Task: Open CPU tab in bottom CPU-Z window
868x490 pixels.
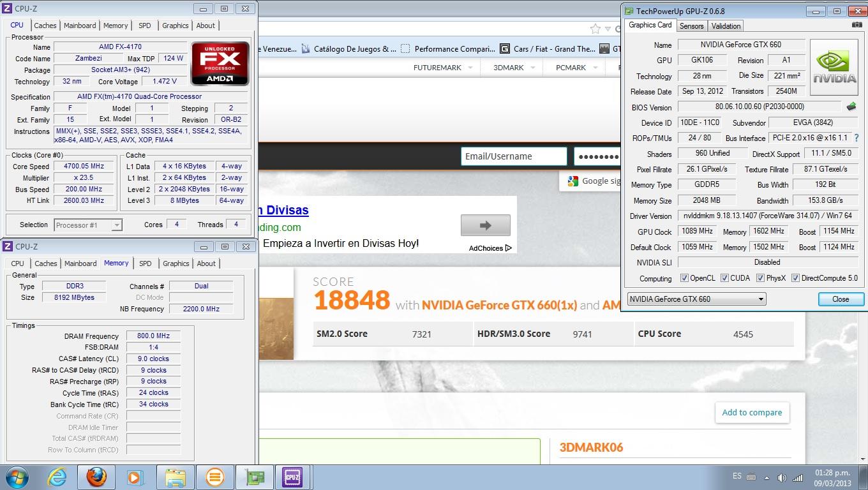Action: pos(18,264)
